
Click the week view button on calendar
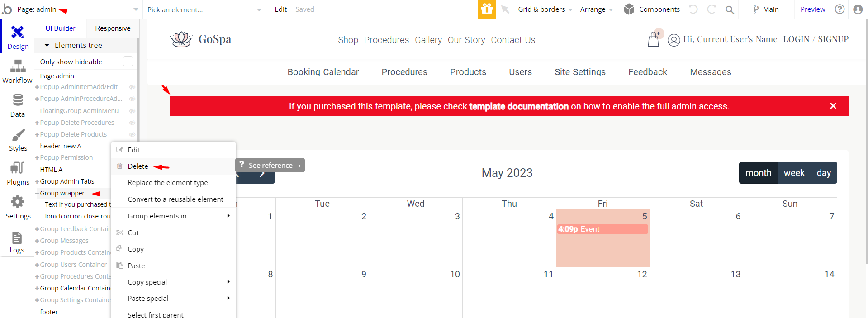click(794, 173)
